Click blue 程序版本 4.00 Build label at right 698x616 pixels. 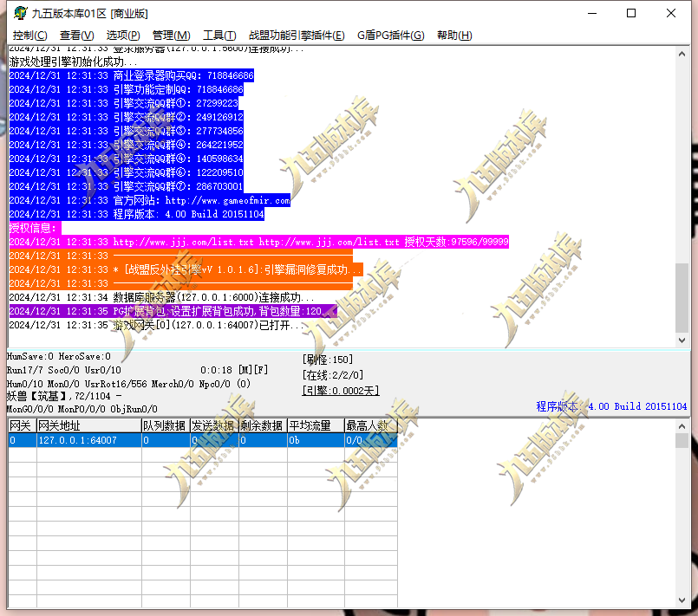click(611, 406)
